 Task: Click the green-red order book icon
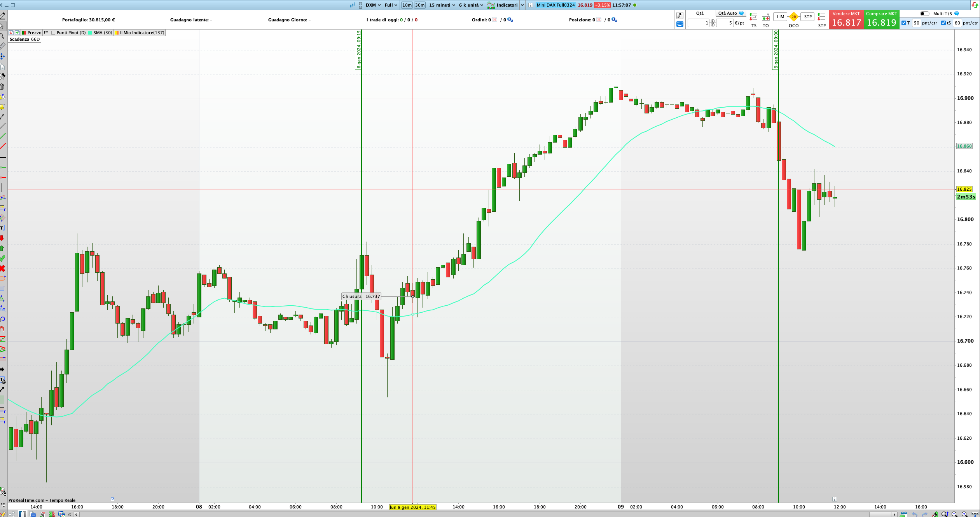(52, 514)
